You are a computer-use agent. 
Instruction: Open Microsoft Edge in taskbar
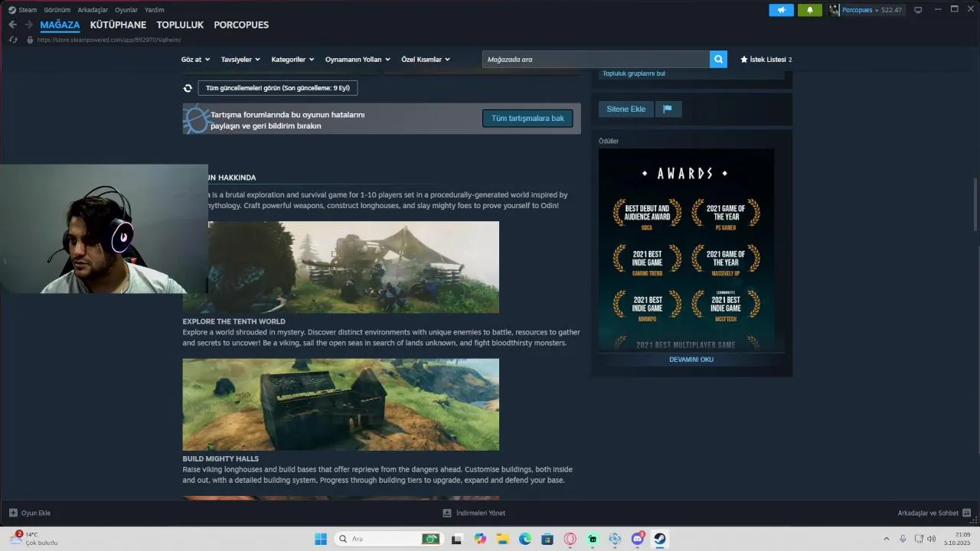click(x=525, y=539)
